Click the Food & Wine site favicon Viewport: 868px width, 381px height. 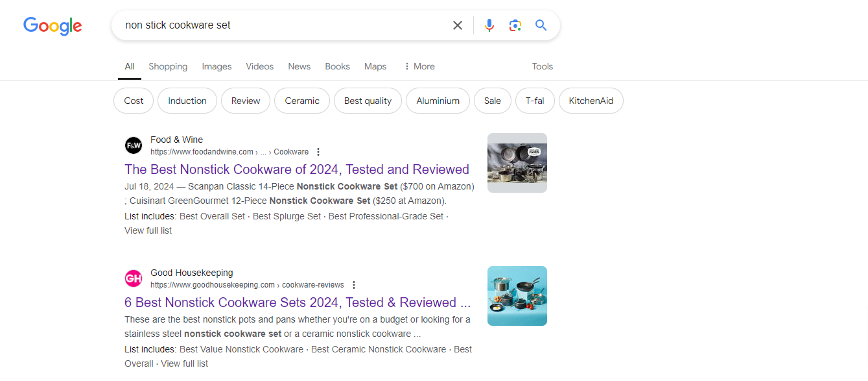[x=134, y=145]
